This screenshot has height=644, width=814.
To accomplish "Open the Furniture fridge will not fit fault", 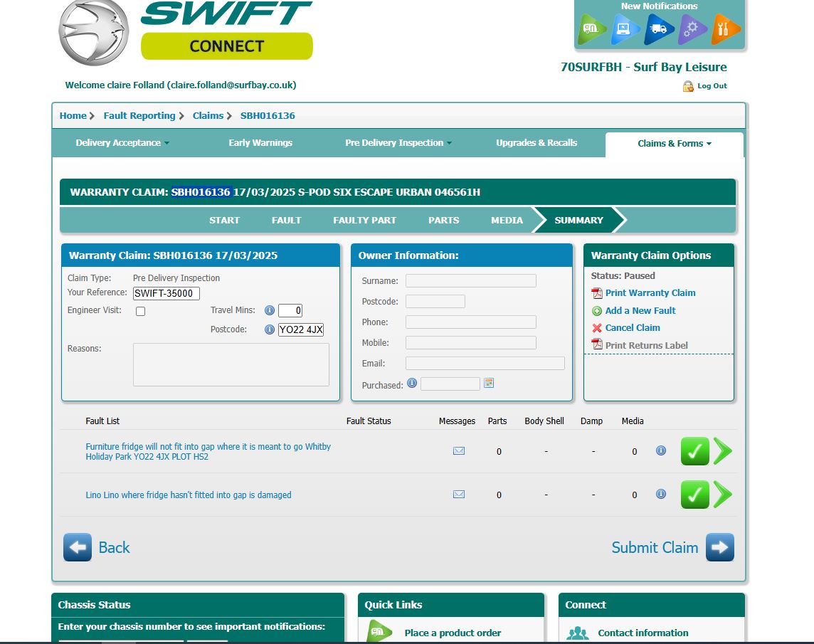I will coord(208,451).
